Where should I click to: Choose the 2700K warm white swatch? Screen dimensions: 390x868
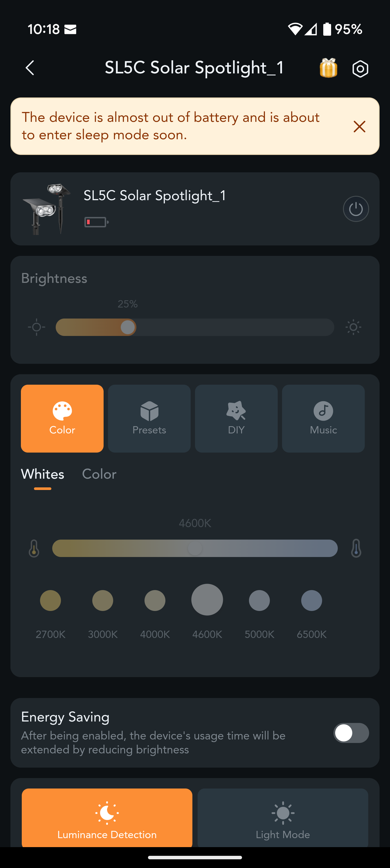coord(50,601)
